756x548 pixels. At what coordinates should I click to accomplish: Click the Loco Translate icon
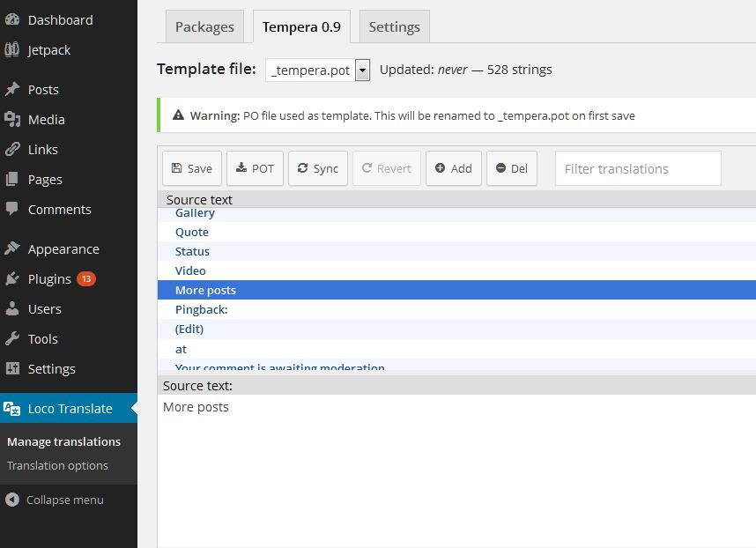pyautogui.click(x=12, y=409)
